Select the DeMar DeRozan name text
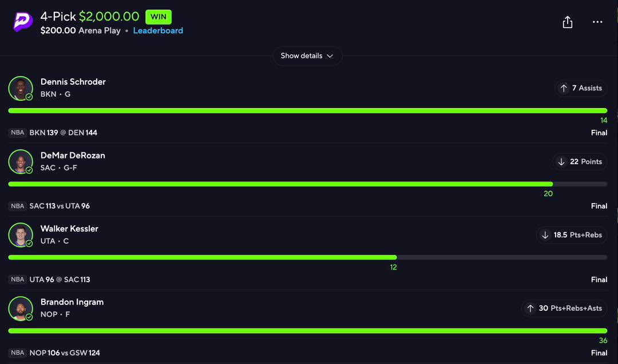 73,155
